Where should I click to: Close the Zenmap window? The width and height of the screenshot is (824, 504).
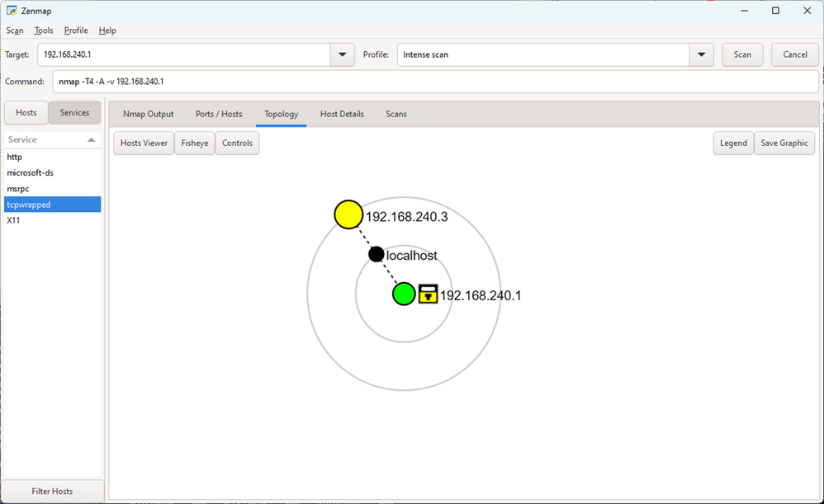click(x=807, y=11)
